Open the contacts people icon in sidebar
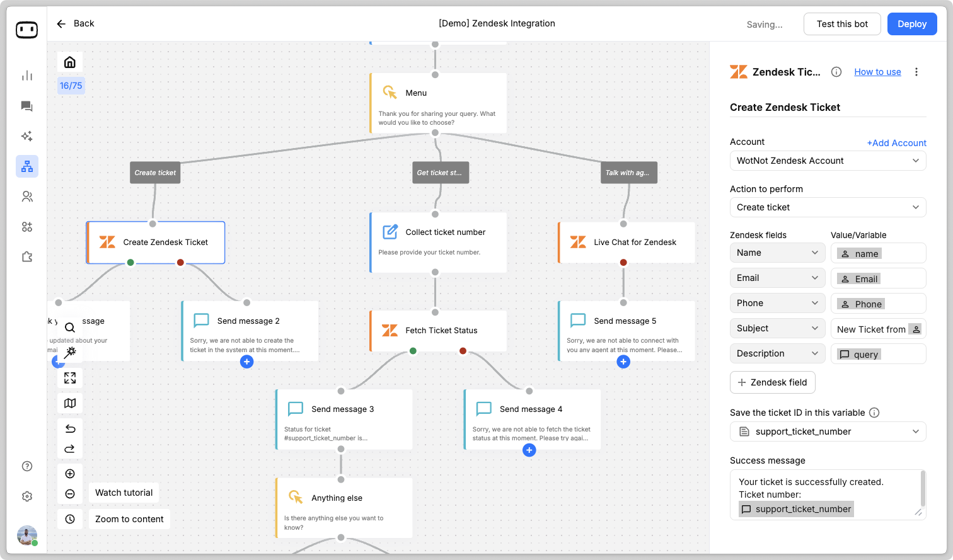 pyautogui.click(x=27, y=197)
